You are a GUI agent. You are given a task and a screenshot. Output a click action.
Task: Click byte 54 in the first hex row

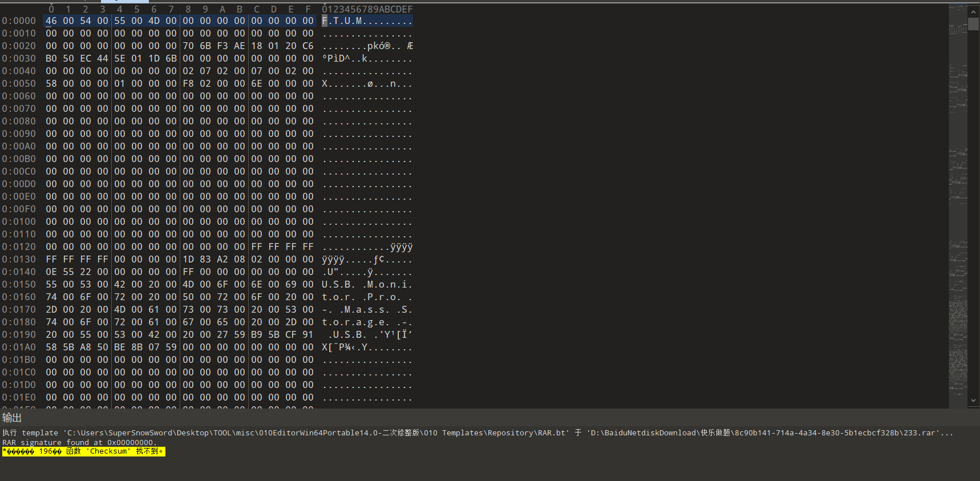click(x=86, y=21)
